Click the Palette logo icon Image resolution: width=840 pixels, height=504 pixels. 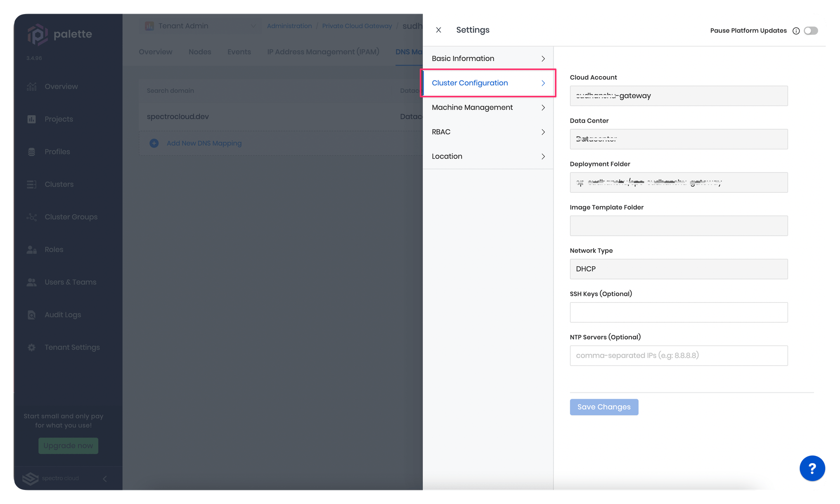[x=38, y=34]
